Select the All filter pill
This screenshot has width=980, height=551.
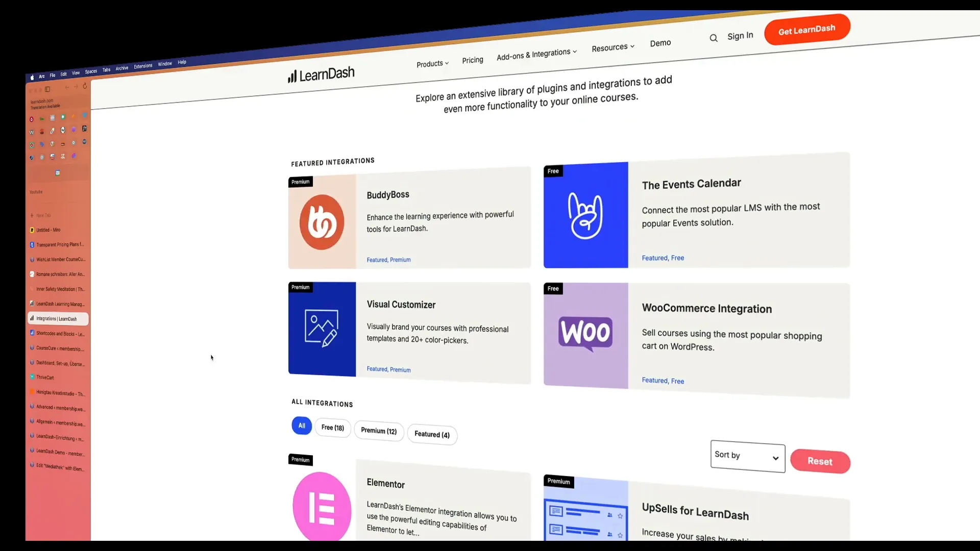coord(302,425)
